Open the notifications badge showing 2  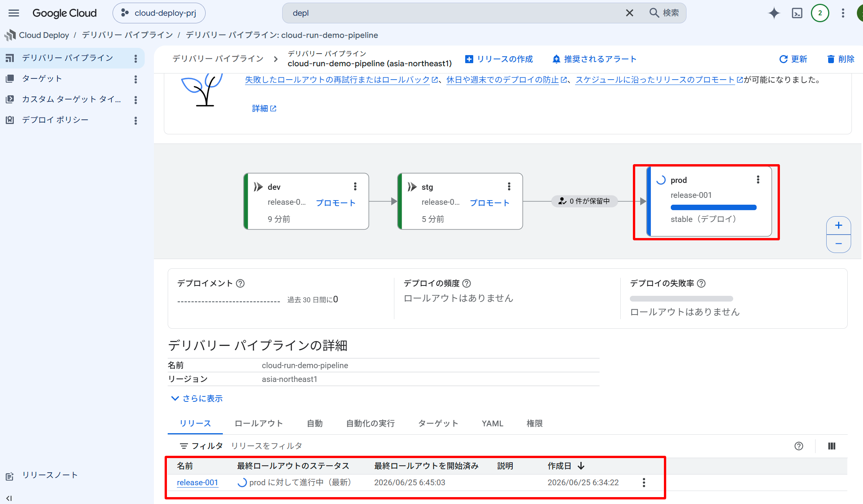coord(820,13)
